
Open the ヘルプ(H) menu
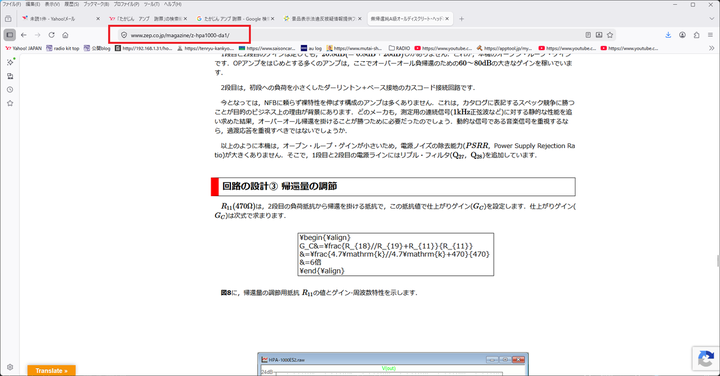[173, 4]
